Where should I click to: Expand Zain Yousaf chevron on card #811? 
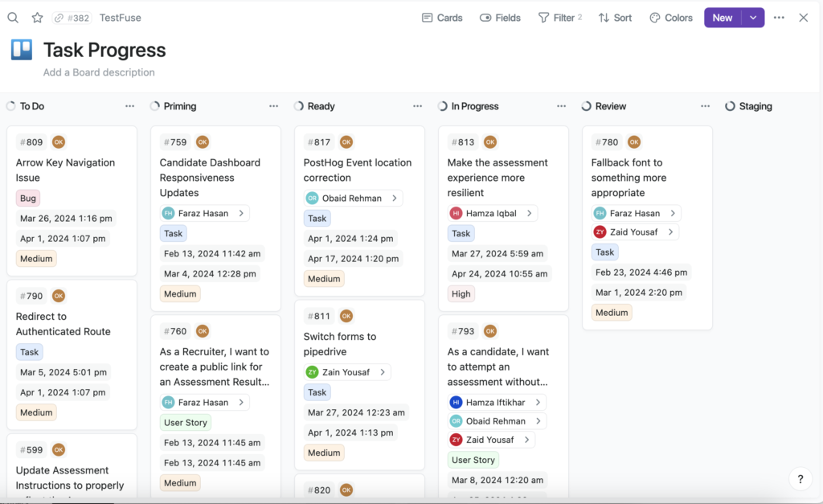click(383, 372)
